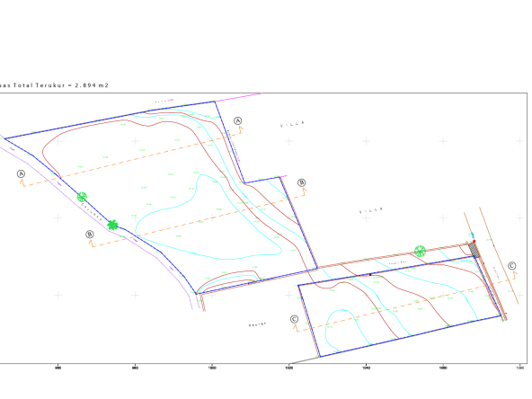Screen dimensions: 532x399
Task: Select the lower VILLA text label
Action: 371,210
